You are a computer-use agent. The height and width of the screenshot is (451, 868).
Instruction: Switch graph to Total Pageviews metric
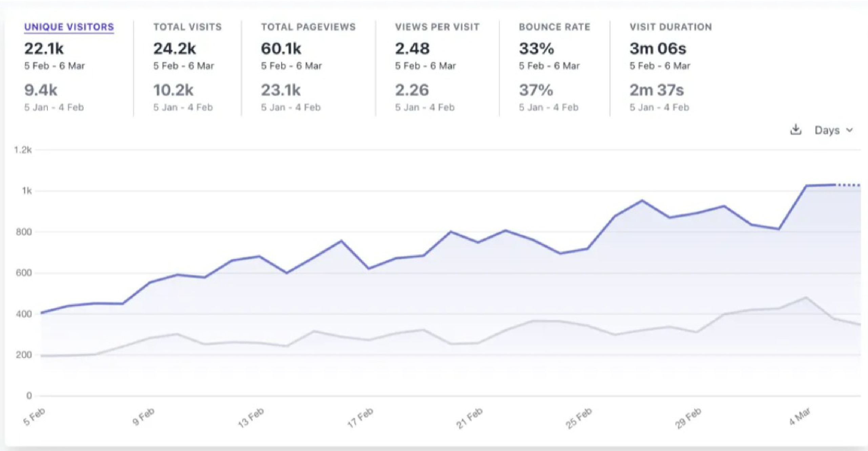(308, 27)
